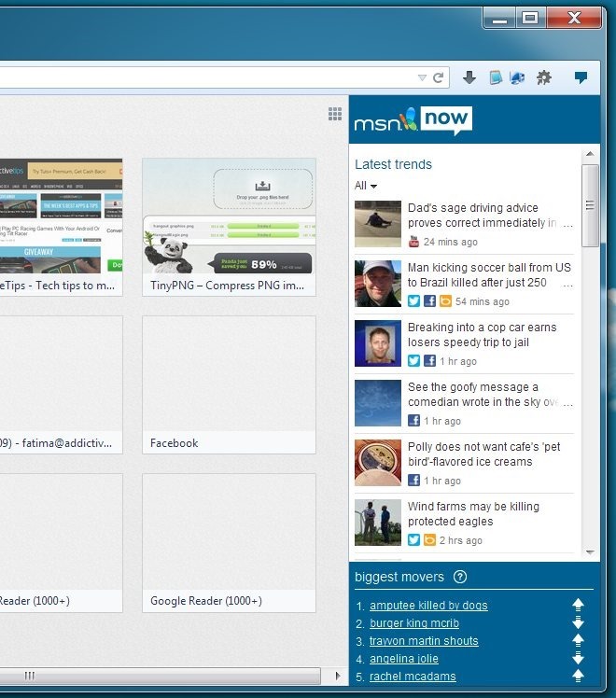Click up arrow beside amputee killed by dogs

(578, 605)
